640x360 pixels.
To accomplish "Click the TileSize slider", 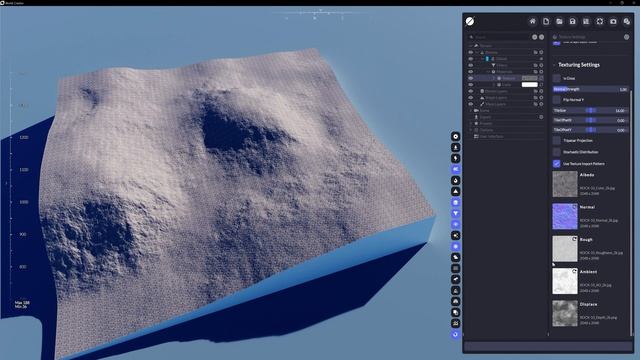I will pos(590,110).
